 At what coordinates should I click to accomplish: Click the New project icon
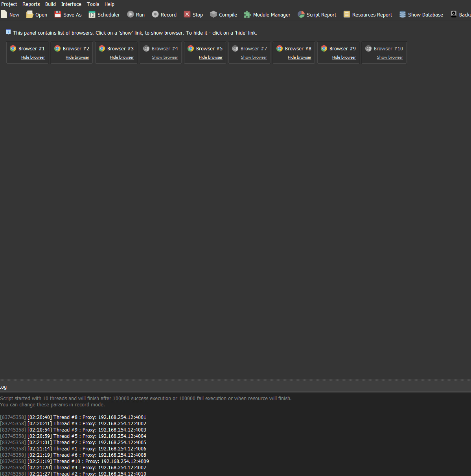click(4, 15)
